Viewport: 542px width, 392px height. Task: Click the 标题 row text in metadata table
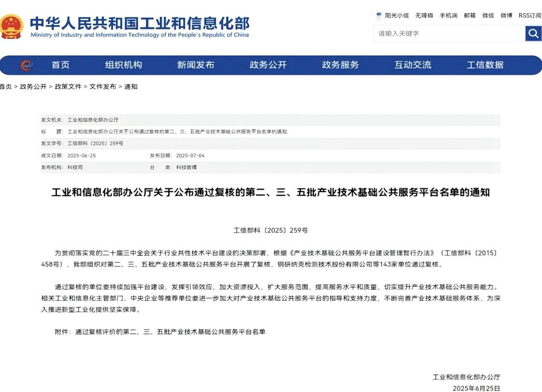177,132
